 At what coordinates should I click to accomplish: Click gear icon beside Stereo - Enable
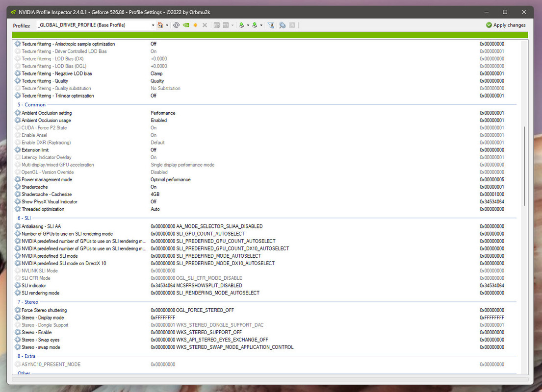18,332
